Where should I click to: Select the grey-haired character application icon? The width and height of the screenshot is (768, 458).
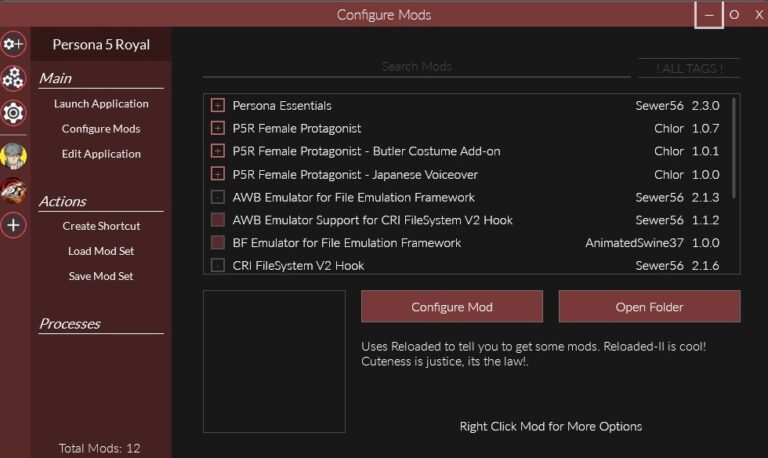(13, 155)
